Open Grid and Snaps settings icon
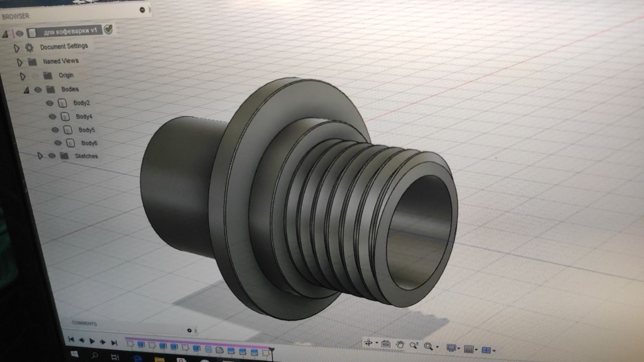The image size is (644, 362). 469,349
